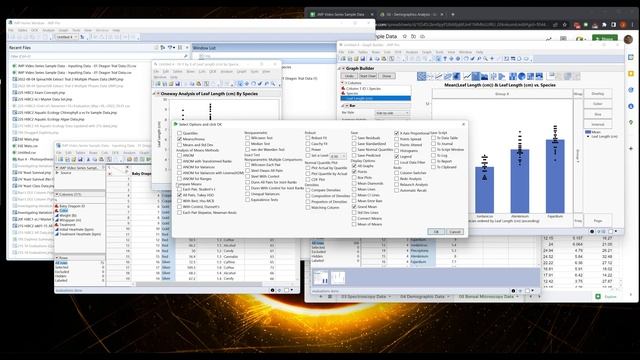Switch to the 04 Demographic Data sheet tab
Image resolution: width=640 pixels, height=360 pixels.
pyautogui.click(x=422, y=297)
